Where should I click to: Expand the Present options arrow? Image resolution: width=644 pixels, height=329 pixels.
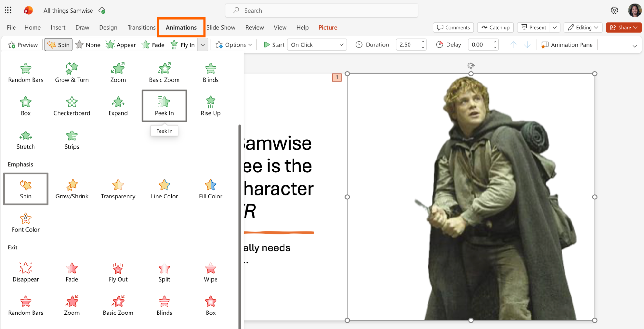point(555,27)
